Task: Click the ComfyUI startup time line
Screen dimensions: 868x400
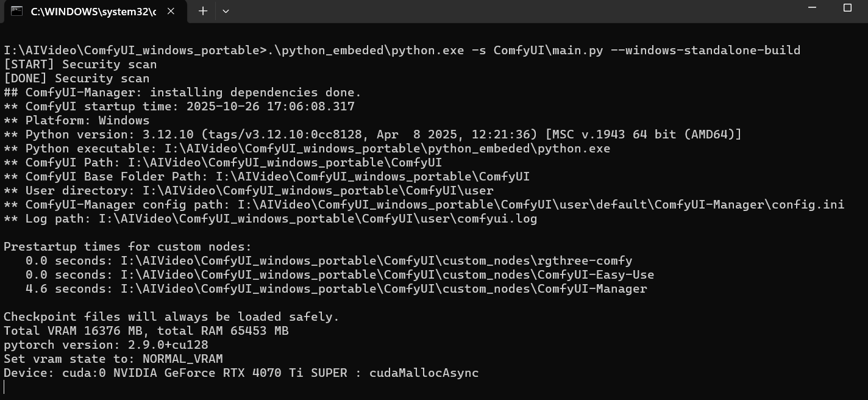Action: 179,106
